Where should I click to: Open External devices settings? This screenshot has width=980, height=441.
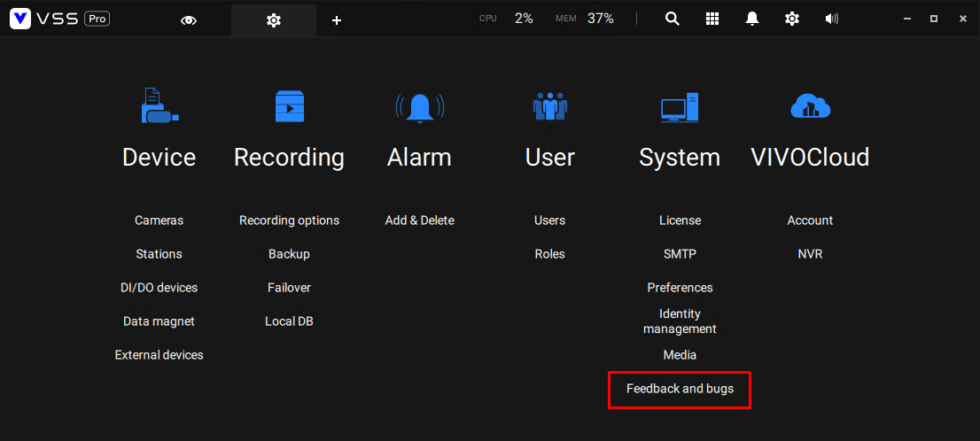tap(159, 355)
